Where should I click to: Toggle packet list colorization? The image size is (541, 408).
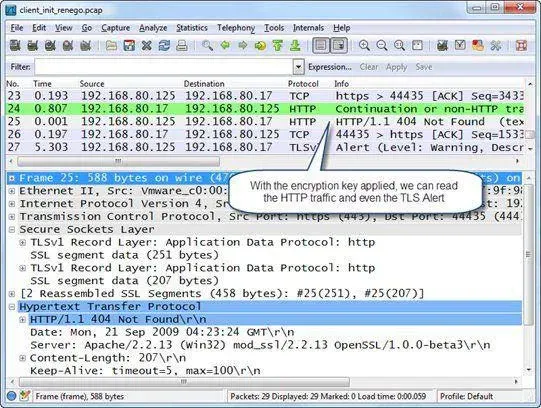coord(321,46)
